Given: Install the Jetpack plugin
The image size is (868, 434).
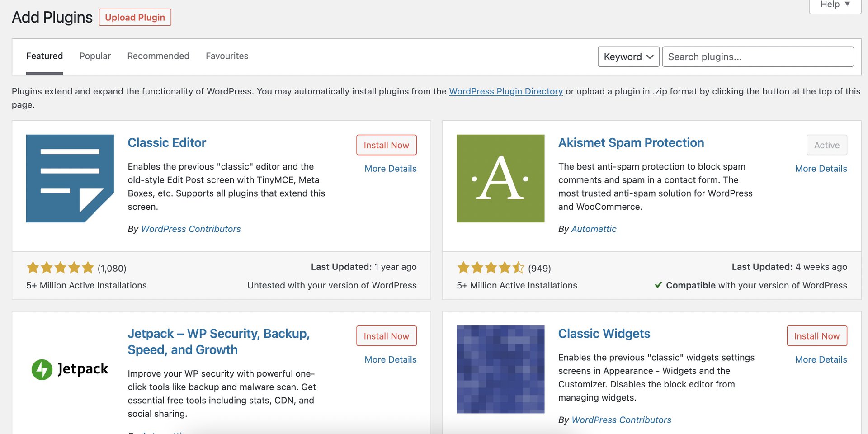Looking at the screenshot, I should coord(386,336).
